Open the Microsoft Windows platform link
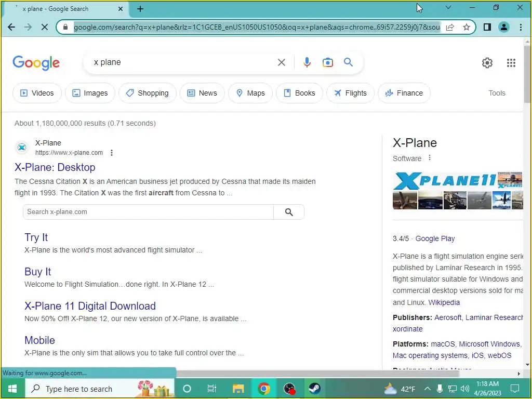532x399 pixels. (489, 344)
